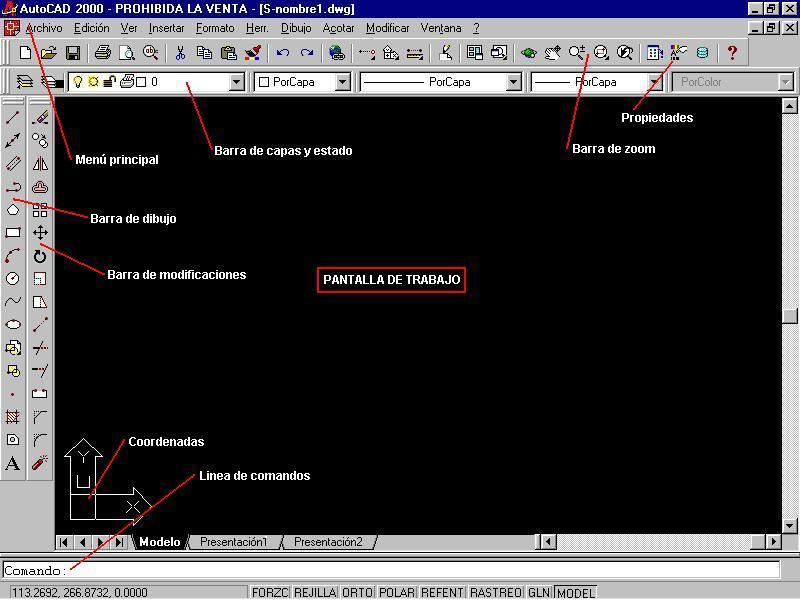Print using the printer icon
This screenshot has width=800, height=600.
pos(103,53)
